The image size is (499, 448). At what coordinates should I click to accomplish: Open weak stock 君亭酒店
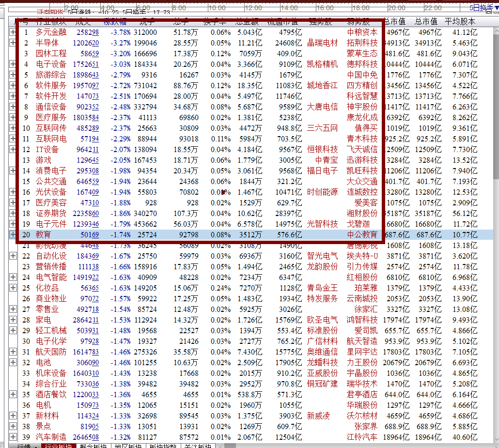[x=362, y=395]
